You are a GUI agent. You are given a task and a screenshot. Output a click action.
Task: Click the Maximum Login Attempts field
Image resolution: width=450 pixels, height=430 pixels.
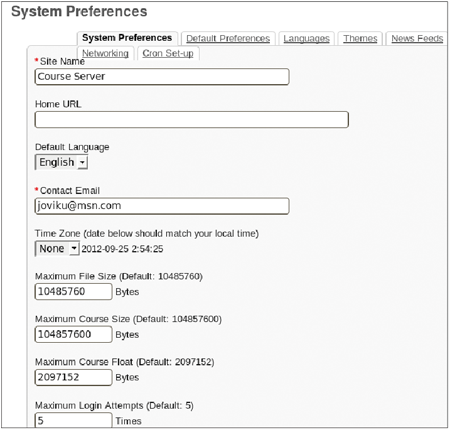(73, 420)
